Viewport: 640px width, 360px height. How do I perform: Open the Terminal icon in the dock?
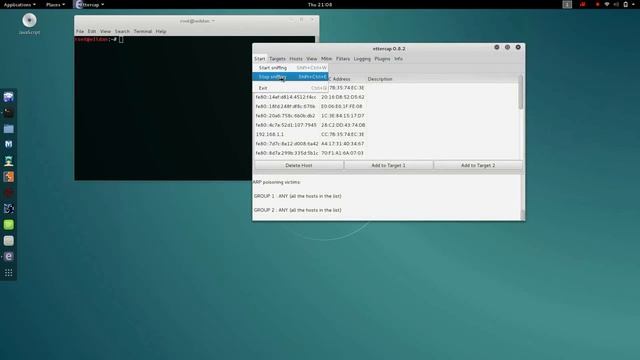tap(9, 113)
